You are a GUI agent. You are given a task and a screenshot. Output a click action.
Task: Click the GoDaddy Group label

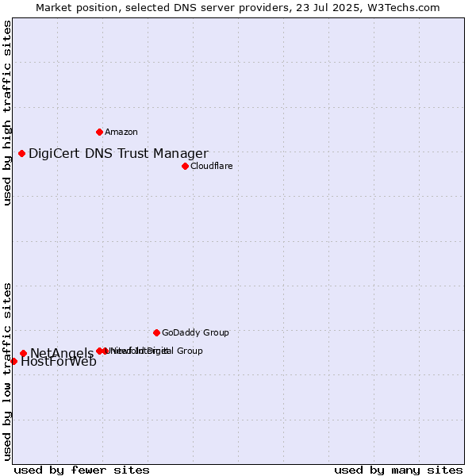pos(195,332)
